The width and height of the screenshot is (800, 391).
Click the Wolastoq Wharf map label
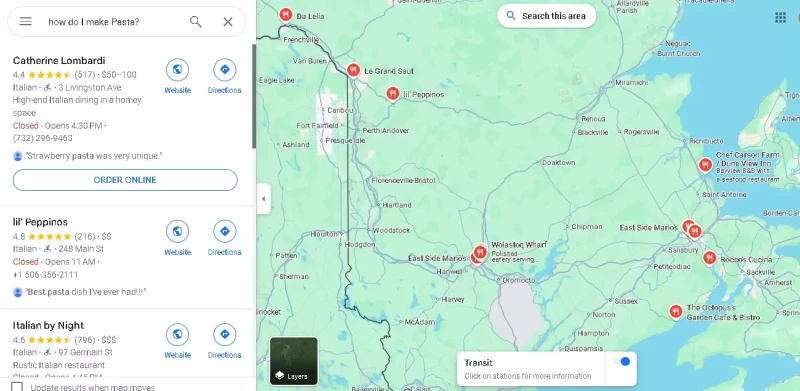click(519, 245)
